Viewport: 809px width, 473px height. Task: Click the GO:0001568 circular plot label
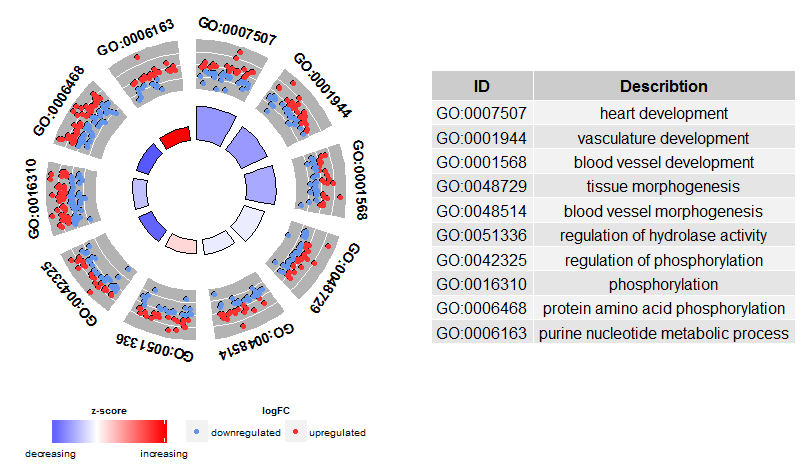(x=360, y=180)
